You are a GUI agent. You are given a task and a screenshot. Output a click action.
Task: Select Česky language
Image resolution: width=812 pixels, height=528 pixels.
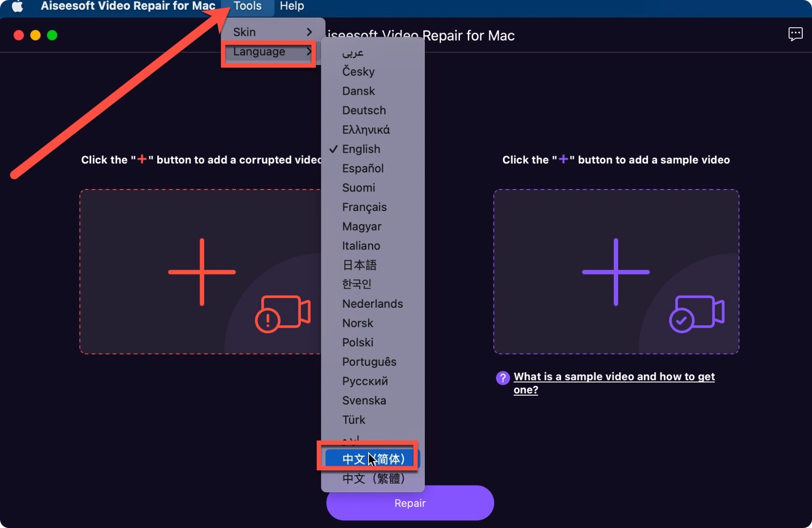pos(373,72)
